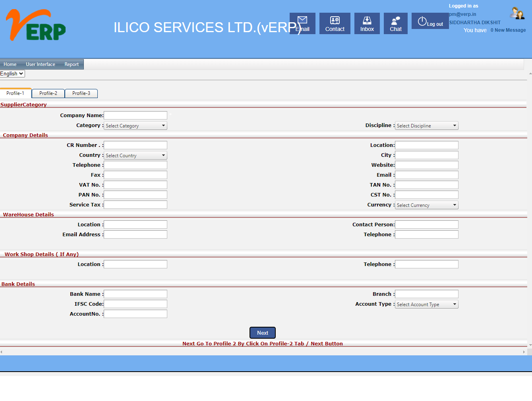Viewport: 532px width, 401px height.
Task: Open the Home menu
Action: (10, 64)
